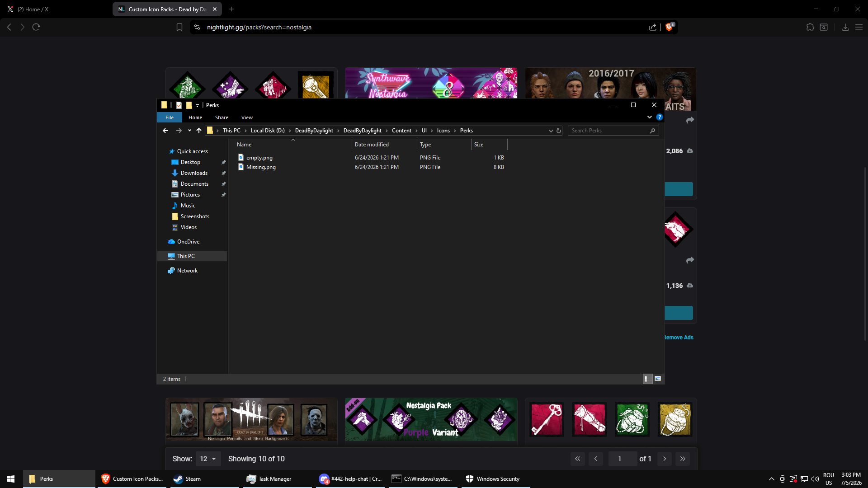Viewport: 868px width, 488px height.
Task: Navigate to the Icons breadcrumb folder
Action: [443, 131]
